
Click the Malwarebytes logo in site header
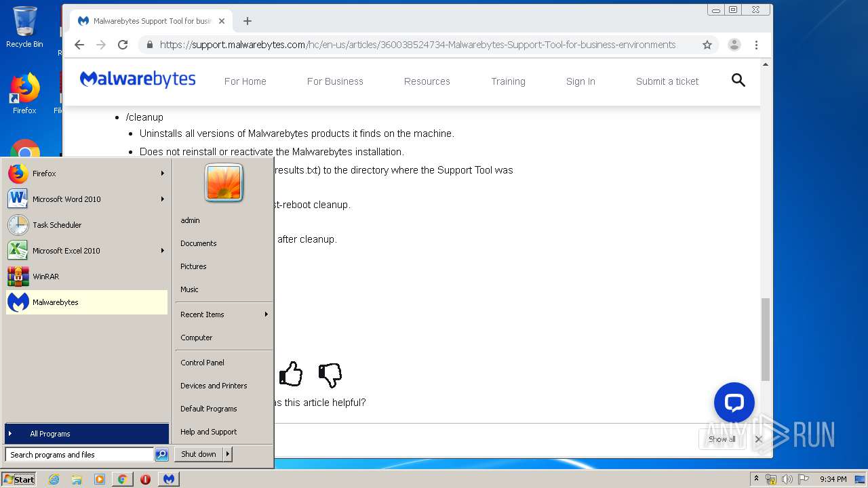(138, 80)
